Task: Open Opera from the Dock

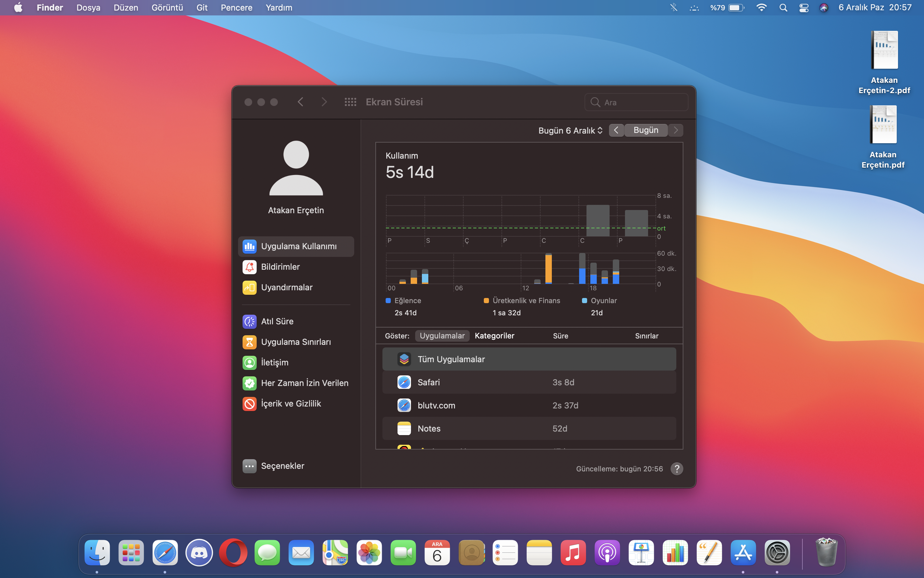Action: [233, 552]
